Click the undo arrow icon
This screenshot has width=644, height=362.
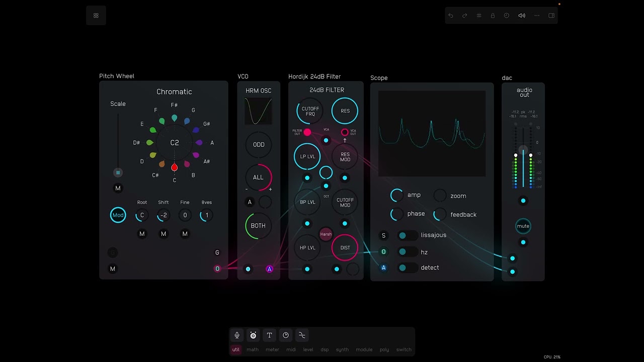coord(451,16)
